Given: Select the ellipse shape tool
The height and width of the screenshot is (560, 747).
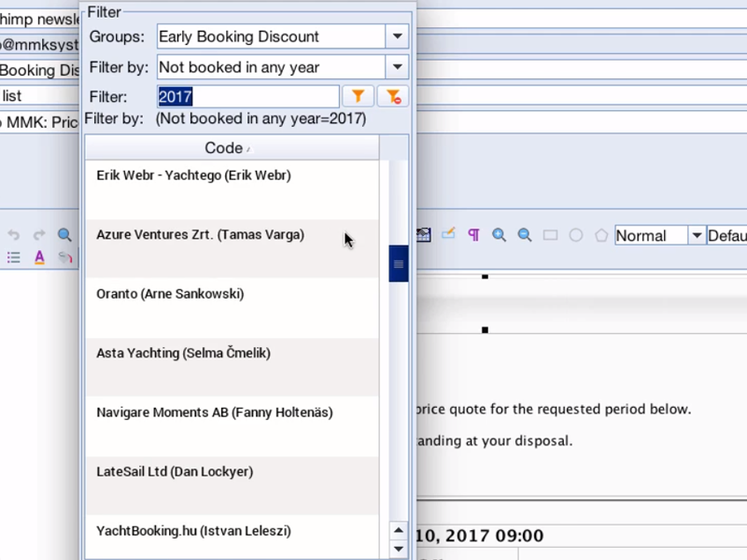Looking at the screenshot, I should 576,235.
